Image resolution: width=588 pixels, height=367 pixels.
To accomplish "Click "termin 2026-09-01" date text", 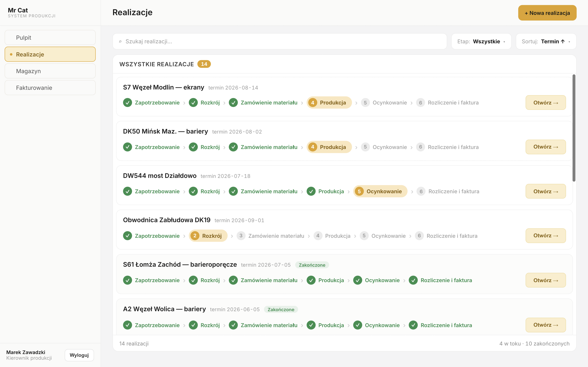I will 239,220.
